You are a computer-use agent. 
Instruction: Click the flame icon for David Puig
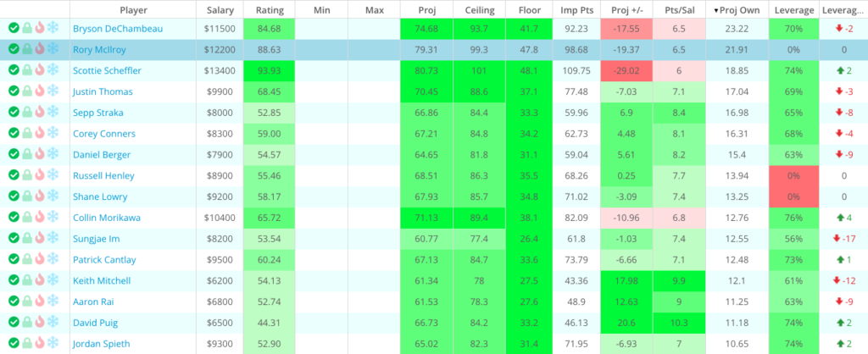point(39,323)
